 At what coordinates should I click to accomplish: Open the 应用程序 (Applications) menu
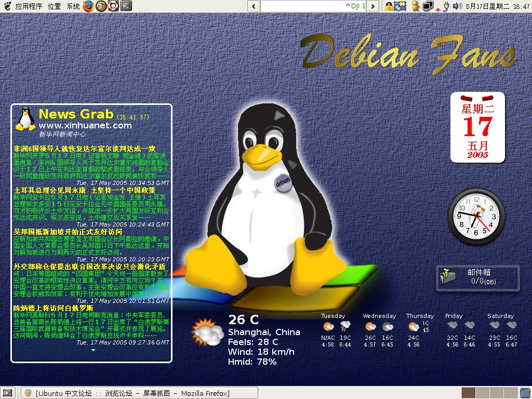pos(29,6)
